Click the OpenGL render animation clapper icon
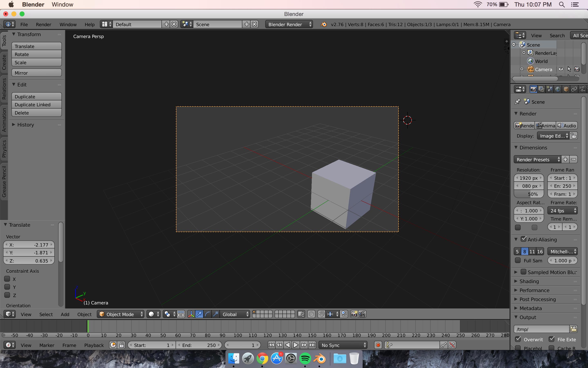 tap(362, 314)
